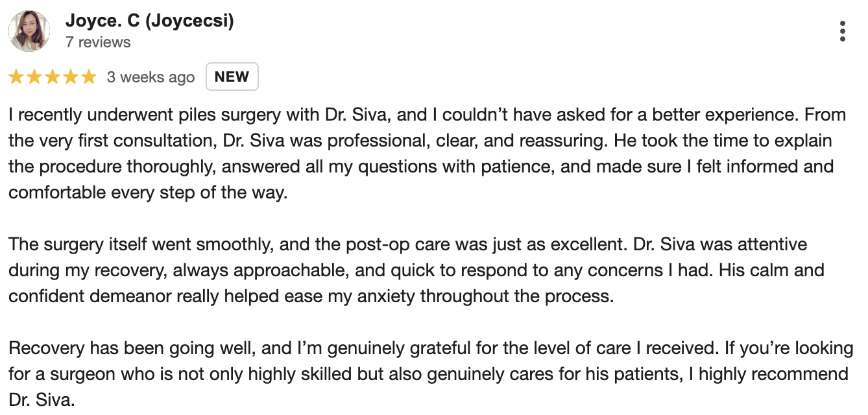The image size is (868, 415).
Task: Click Joyce's profile avatar photo
Action: click(29, 31)
